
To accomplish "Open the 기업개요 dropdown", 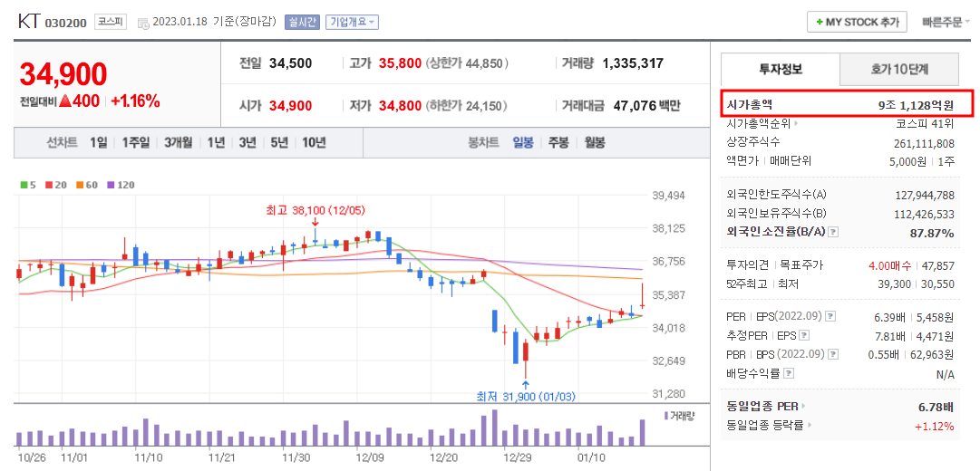I will [353, 23].
